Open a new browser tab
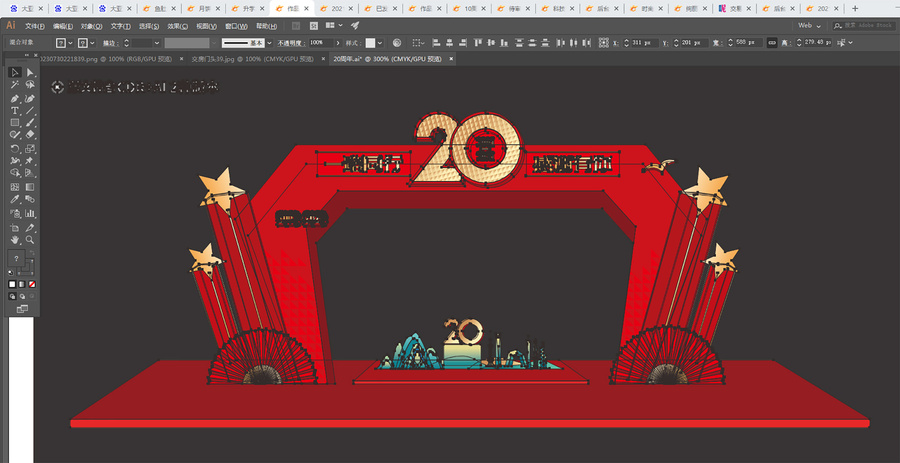This screenshot has height=463, width=900. click(x=855, y=9)
